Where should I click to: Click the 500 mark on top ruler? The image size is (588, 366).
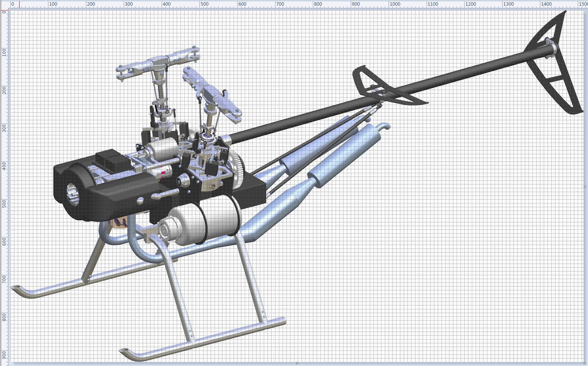[204, 4]
